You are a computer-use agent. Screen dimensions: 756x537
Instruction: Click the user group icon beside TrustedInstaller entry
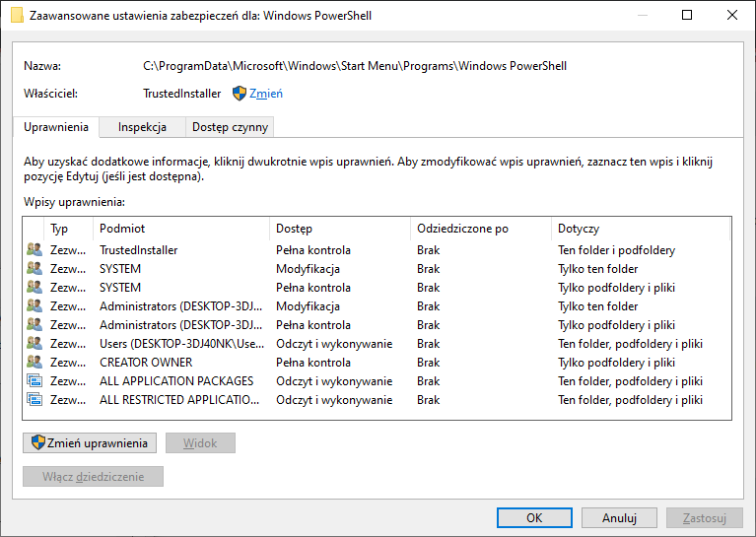tap(34, 249)
